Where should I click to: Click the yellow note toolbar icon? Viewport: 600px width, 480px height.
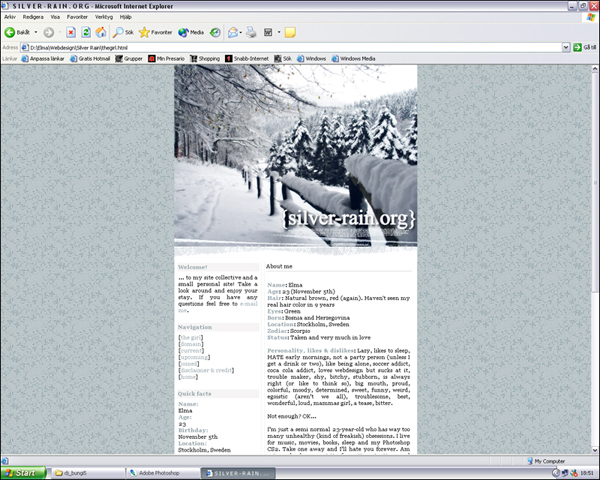290,33
